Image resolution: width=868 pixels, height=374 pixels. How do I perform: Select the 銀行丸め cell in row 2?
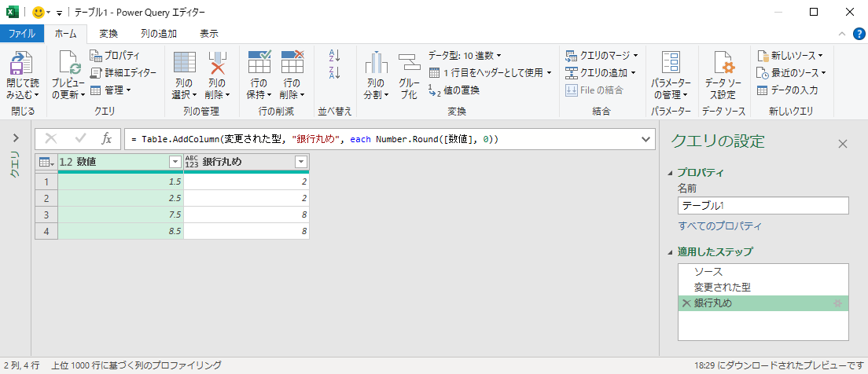coord(246,198)
